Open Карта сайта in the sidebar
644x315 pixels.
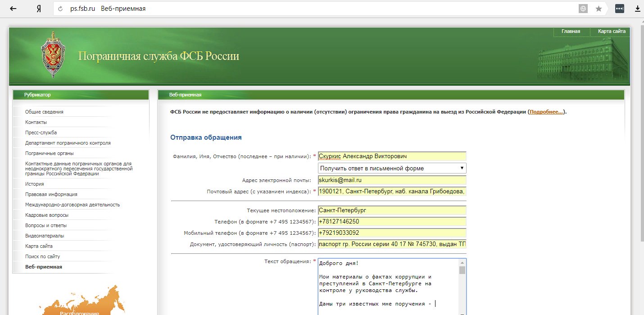(x=39, y=246)
